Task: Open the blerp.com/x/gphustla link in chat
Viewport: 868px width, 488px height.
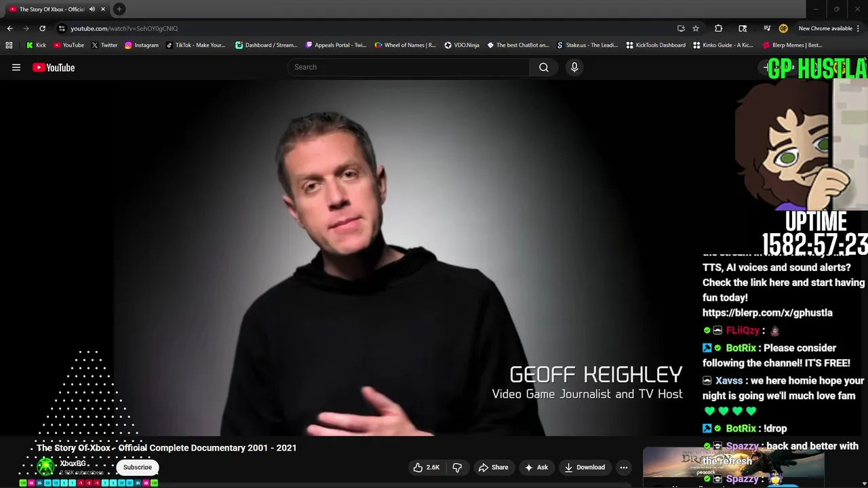Action: [x=768, y=312]
